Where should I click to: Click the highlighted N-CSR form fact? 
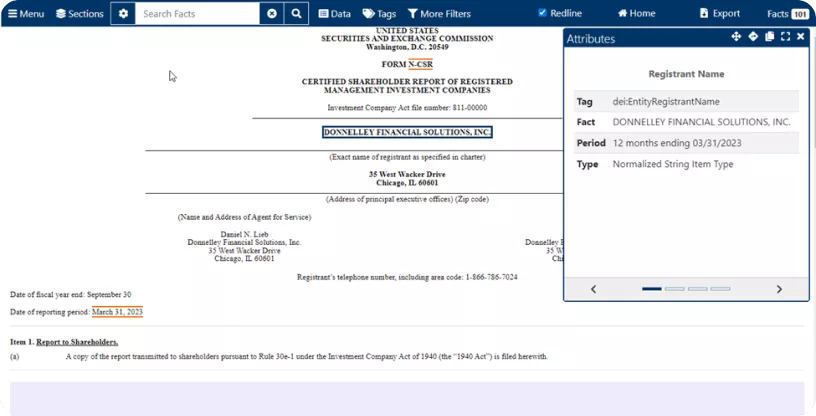pos(420,65)
